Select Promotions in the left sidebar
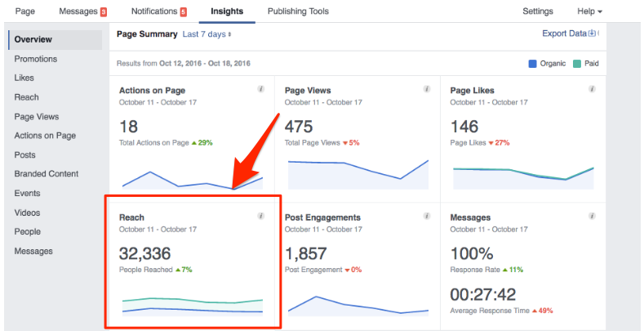This screenshot has height=331, width=644. (x=37, y=59)
